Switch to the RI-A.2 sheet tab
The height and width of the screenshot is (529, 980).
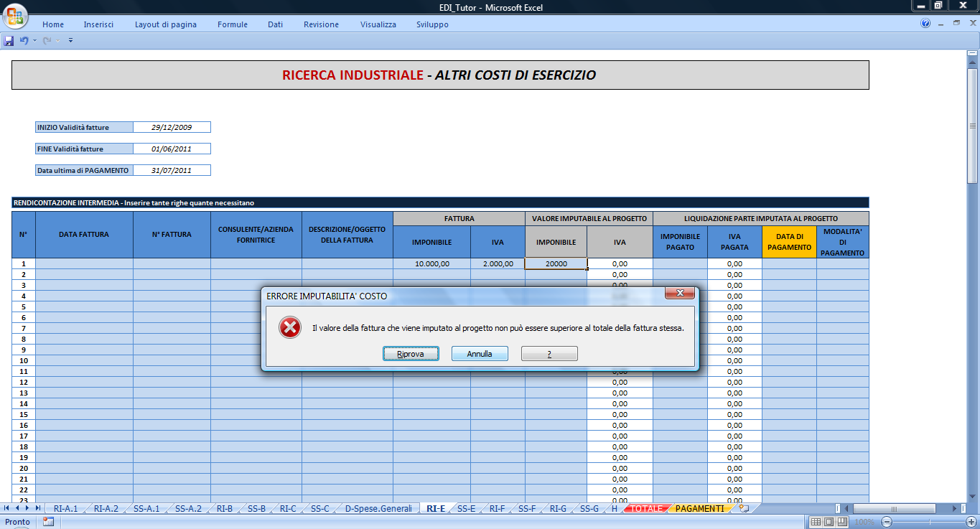click(x=106, y=508)
